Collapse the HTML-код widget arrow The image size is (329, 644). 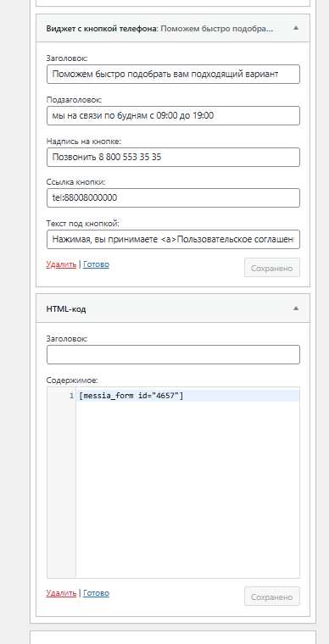[296, 308]
